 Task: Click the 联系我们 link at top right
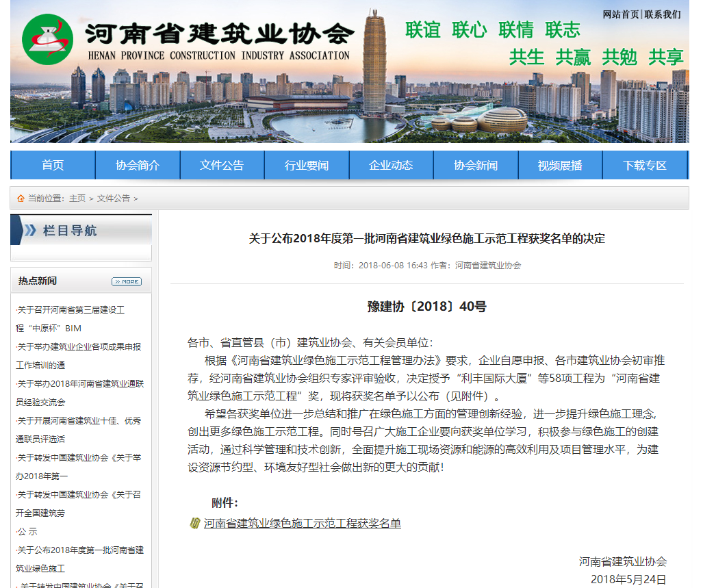pyautogui.click(x=663, y=14)
